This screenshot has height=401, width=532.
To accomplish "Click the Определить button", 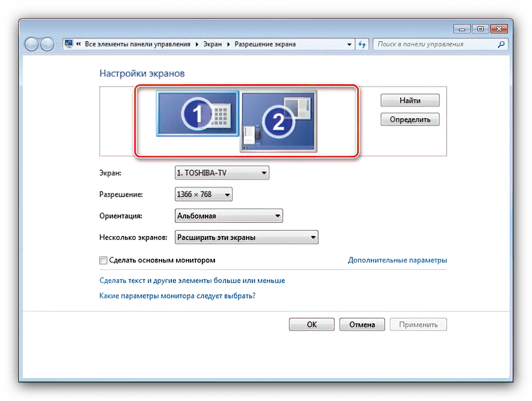I will click(x=410, y=119).
